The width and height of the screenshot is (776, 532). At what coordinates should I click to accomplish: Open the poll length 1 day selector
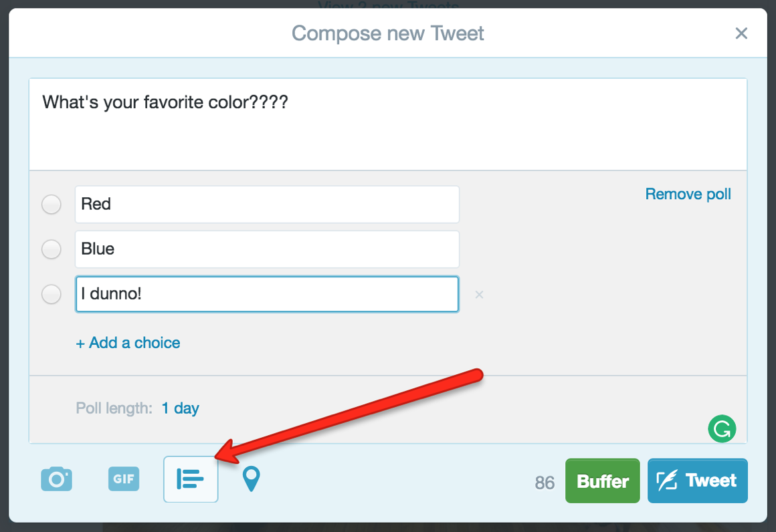click(180, 408)
